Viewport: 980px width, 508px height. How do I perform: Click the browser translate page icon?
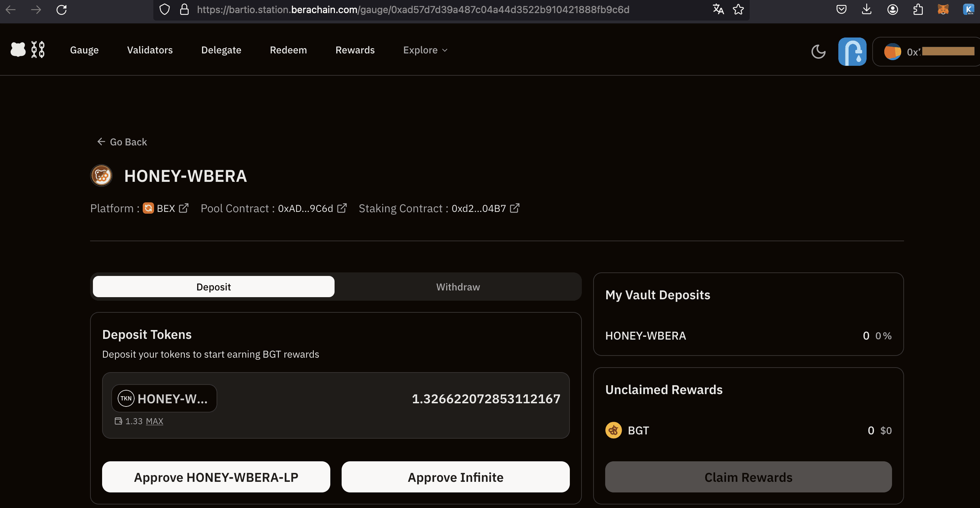click(x=718, y=10)
